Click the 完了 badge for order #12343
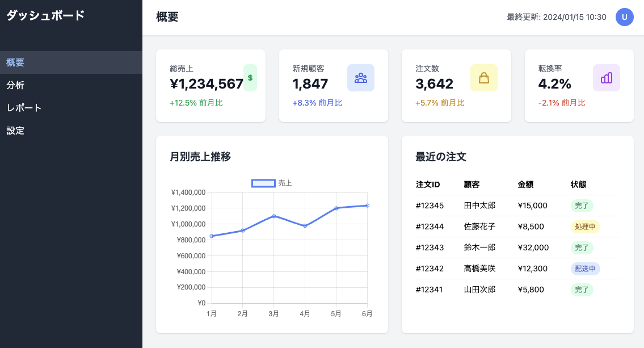644x348 pixels. tap(582, 248)
